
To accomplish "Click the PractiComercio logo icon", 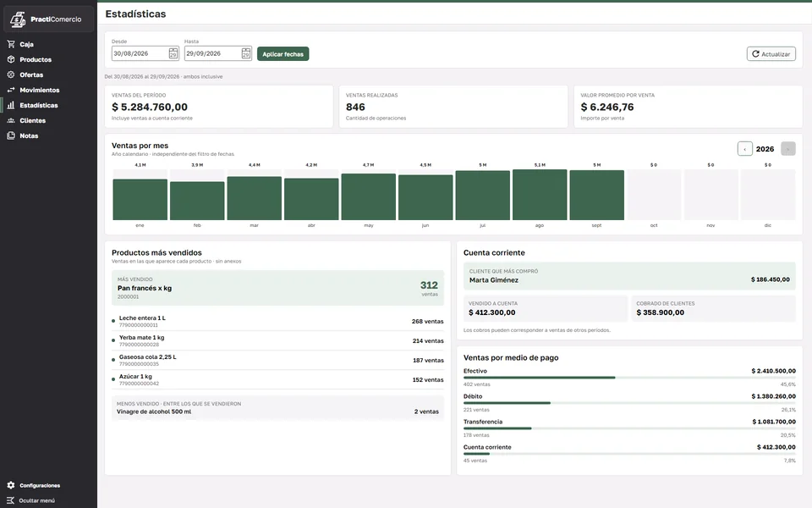I will point(18,19).
